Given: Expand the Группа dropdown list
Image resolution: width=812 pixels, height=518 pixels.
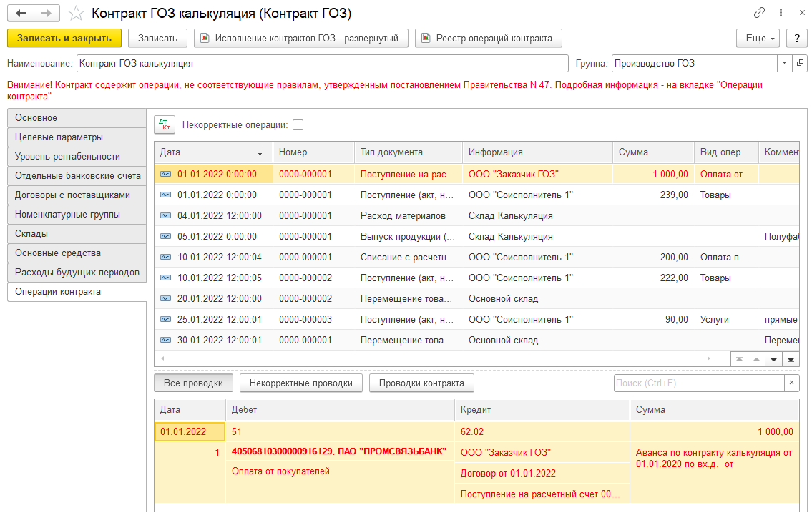Looking at the screenshot, I should [x=784, y=63].
